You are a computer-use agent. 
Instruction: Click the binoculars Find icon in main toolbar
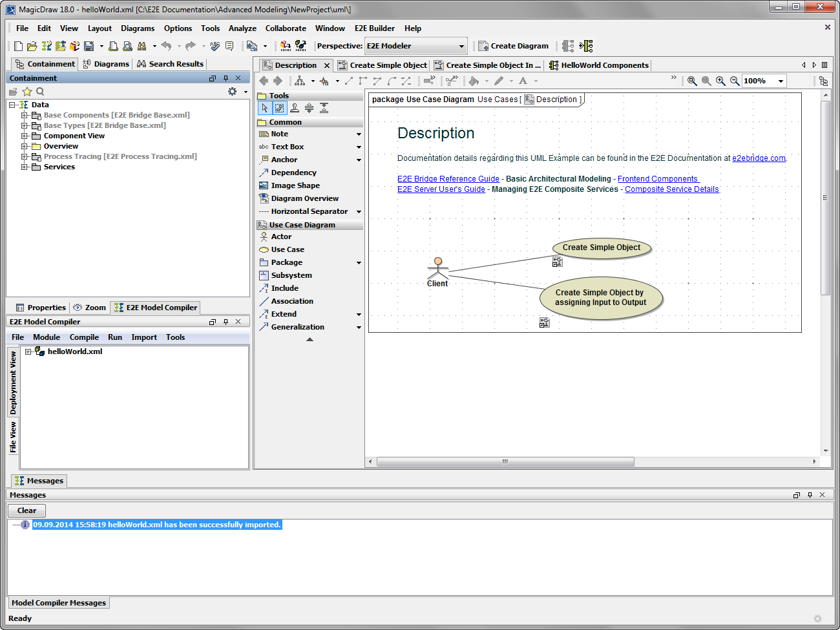coord(142,46)
